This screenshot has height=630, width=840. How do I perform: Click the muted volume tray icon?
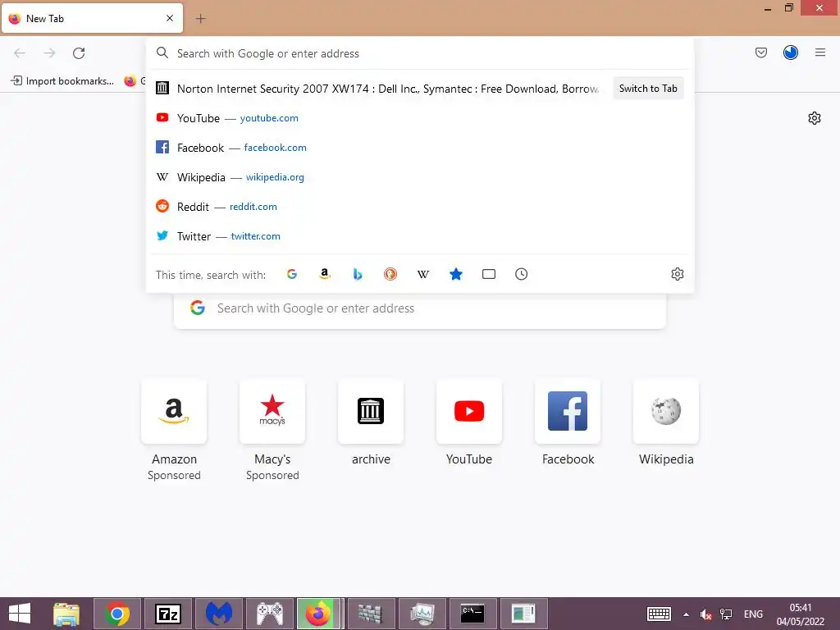tap(705, 614)
